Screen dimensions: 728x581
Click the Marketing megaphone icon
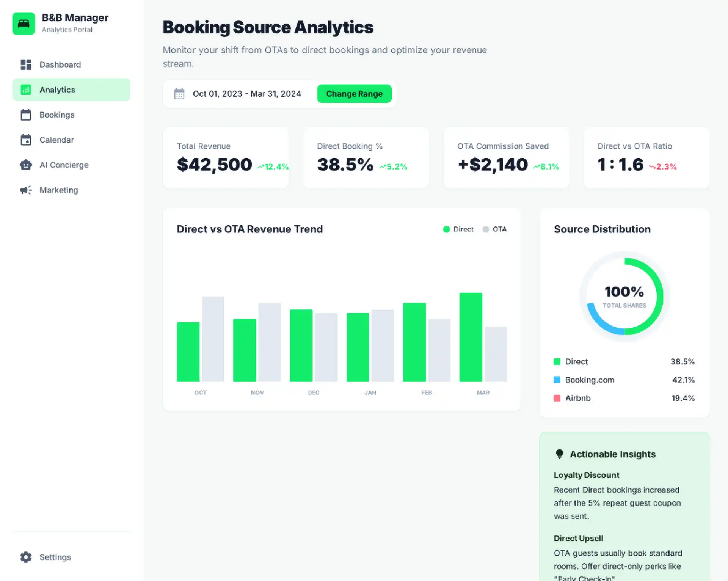point(26,190)
